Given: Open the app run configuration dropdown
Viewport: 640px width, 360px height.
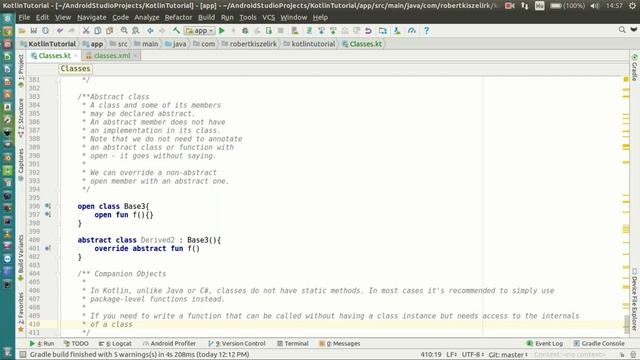Looking at the screenshot, I should (200, 31).
